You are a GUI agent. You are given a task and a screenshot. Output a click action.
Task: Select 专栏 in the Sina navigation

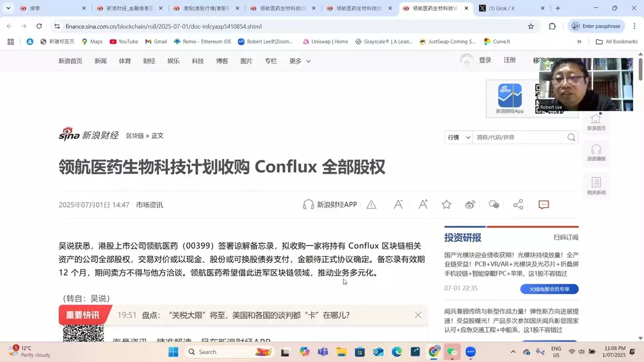(x=271, y=61)
